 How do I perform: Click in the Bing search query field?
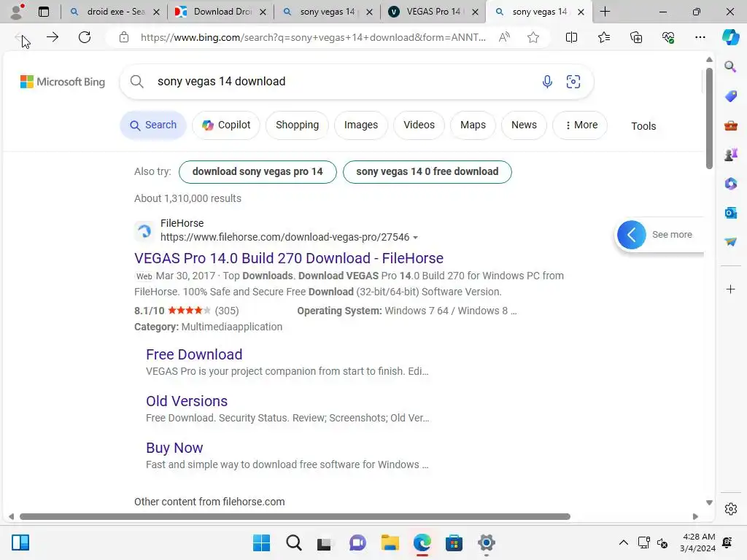point(343,82)
